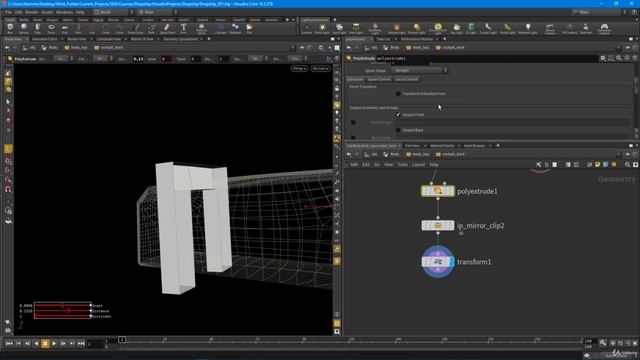The height and width of the screenshot is (360, 640).
Task: Click the Camera shelf tool
Action: 307,28
